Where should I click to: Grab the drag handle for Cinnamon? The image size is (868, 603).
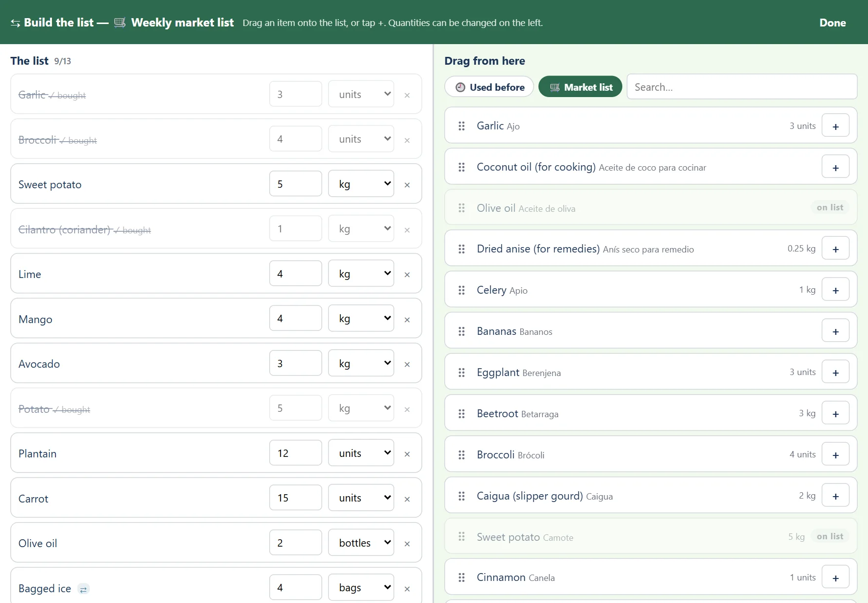click(461, 578)
